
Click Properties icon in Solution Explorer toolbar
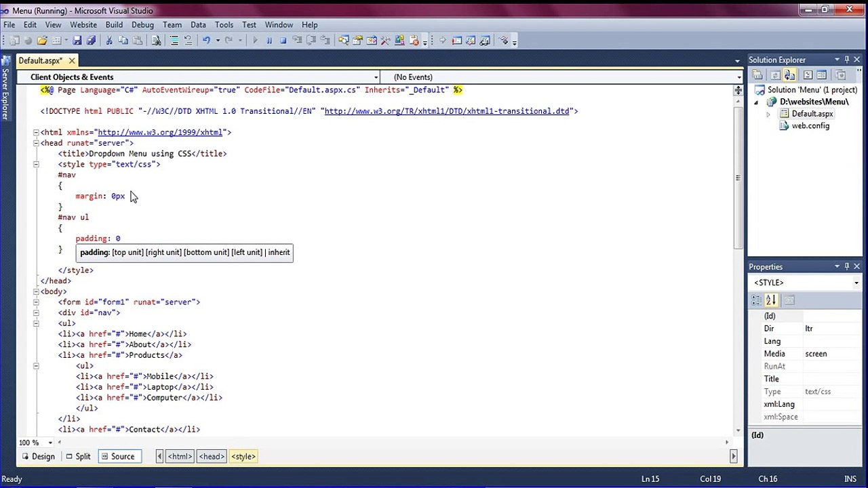(757, 75)
